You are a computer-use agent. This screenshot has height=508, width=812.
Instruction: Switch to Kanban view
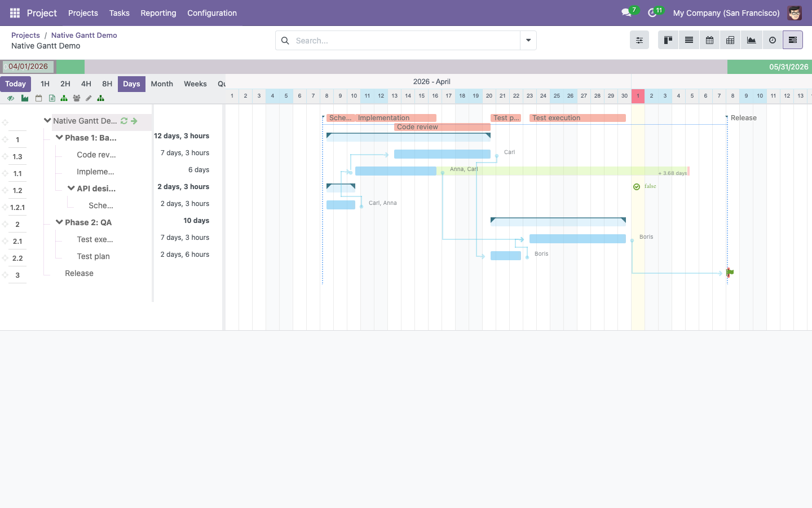pyautogui.click(x=668, y=40)
